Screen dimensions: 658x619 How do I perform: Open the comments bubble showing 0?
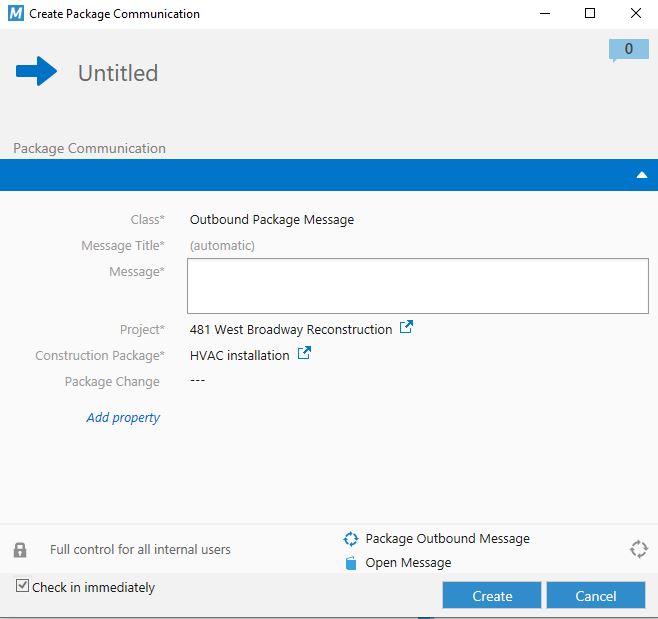(x=628, y=49)
